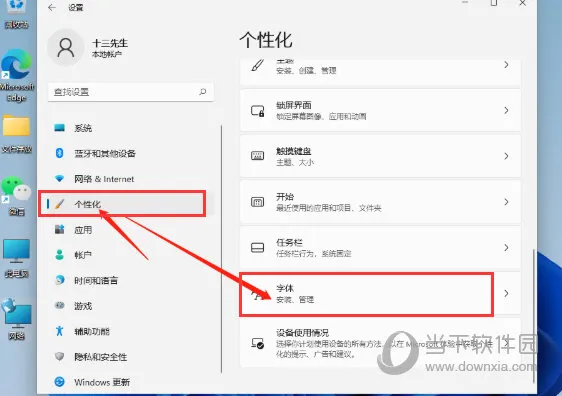Open the 触摸键盘 settings card
562x396 pixels.
380,156
